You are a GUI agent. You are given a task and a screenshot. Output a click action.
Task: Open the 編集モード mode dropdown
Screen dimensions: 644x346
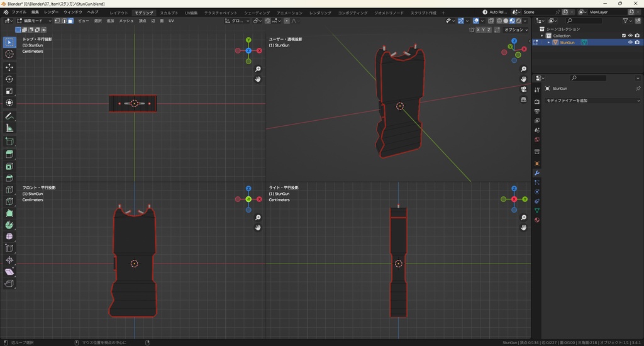click(35, 21)
